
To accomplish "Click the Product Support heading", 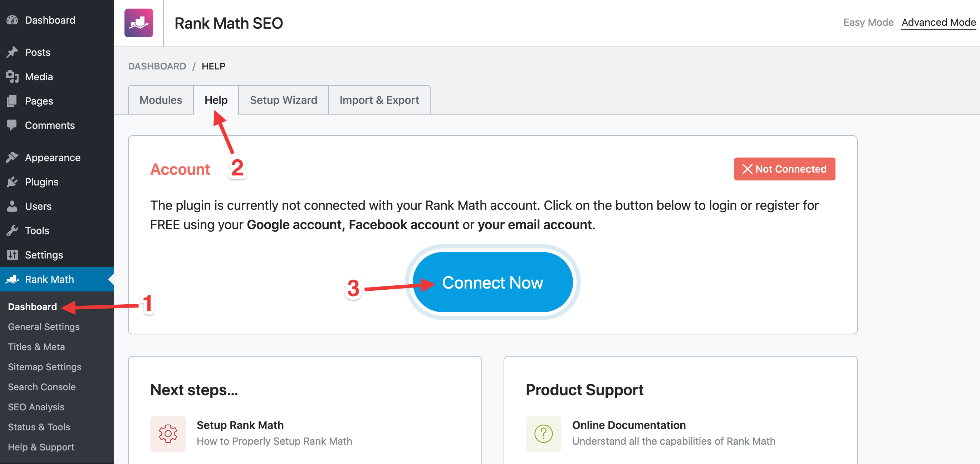I will (x=584, y=390).
